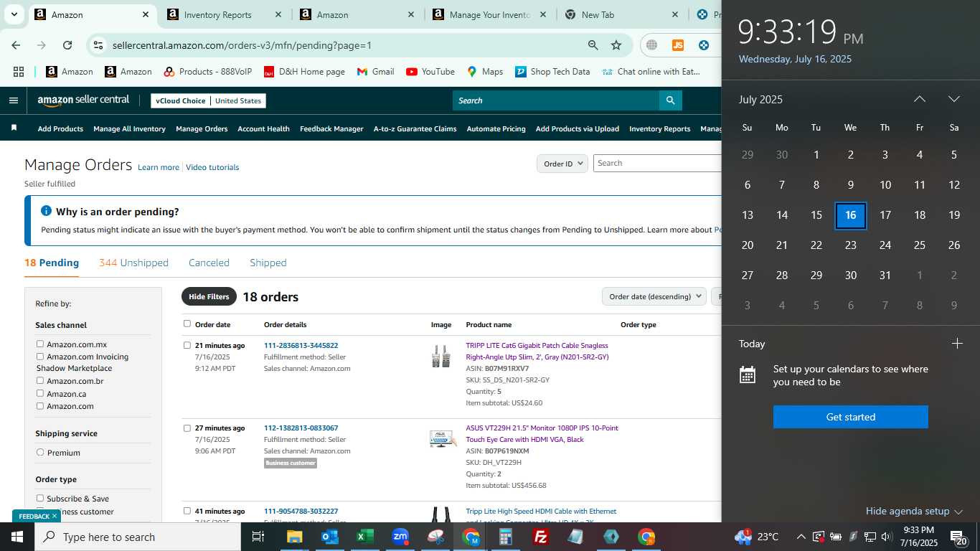The width and height of the screenshot is (980, 551).
Task: Open Feedback Manager in nav bar
Action: tap(331, 128)
